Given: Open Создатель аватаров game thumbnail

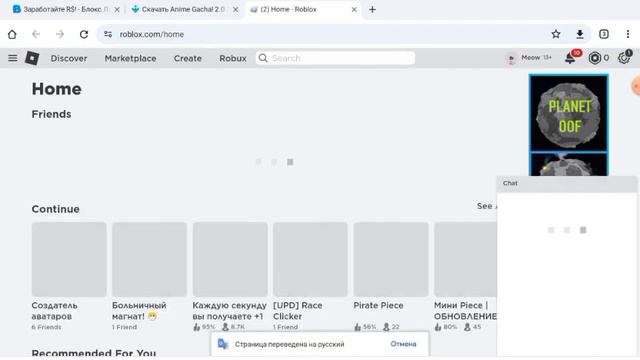Looking at the screenshot, I should pyautogui.click(x=69, y=260).
